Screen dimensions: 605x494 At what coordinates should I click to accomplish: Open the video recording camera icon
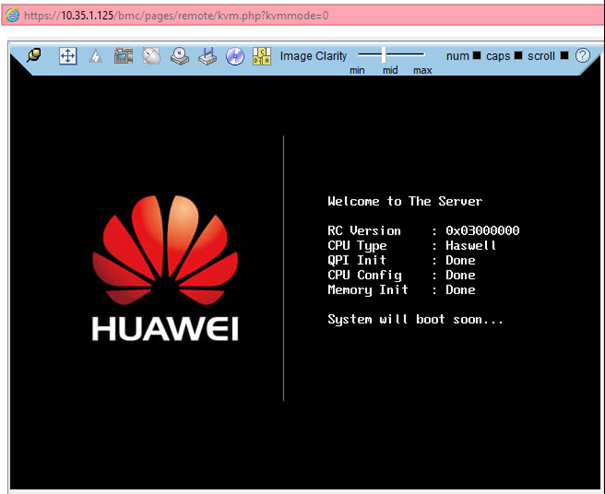click(x=123, y=56)
